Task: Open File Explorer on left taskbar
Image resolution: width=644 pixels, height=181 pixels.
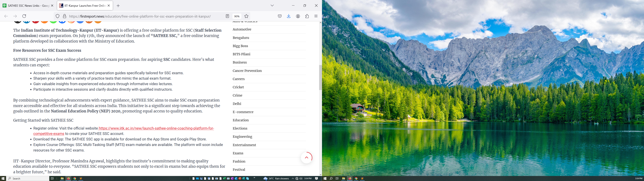Action: pyautogui.click(x=62, y=178)
